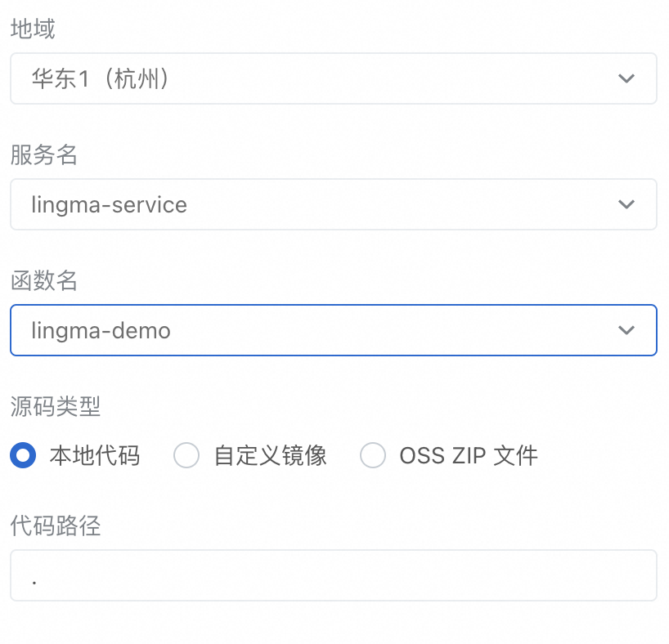The image size is (669, 644).
Task: Click the 地域 field label
Action: pyautogui.click(x=33, y=30)
